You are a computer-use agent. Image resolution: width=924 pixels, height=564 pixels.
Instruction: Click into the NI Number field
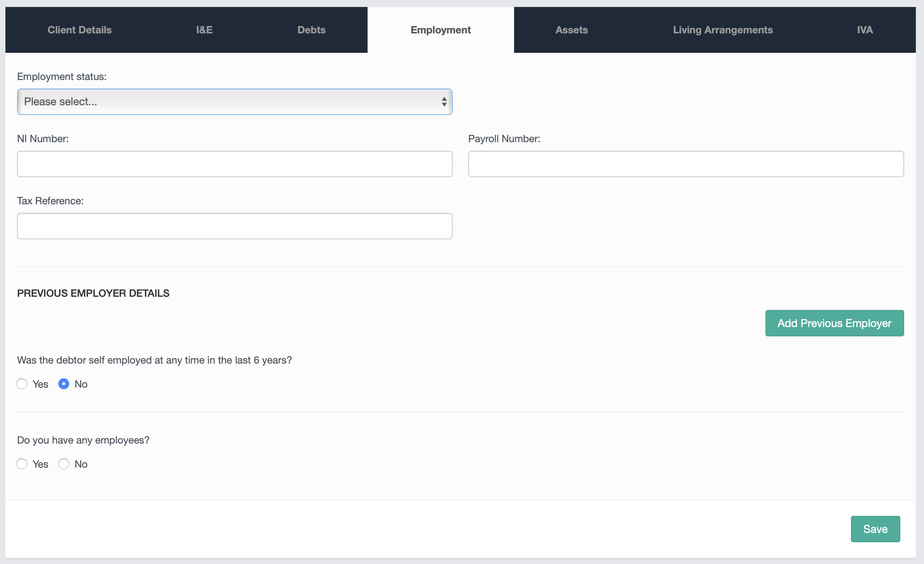click(x=234, y=164)
